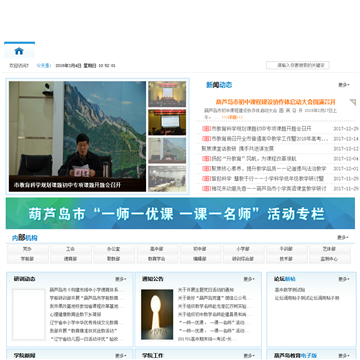Open 研训动态 item 心理健康教育送教下乡简报

[76, 314]
